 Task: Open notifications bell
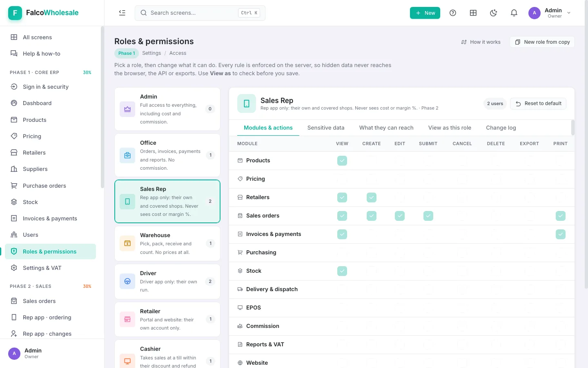(x=514, y=13)
